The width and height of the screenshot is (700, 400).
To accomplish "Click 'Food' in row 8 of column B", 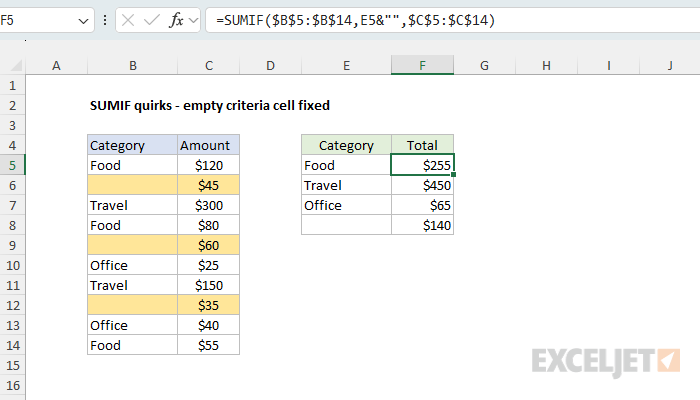I will tap(133, 225).
